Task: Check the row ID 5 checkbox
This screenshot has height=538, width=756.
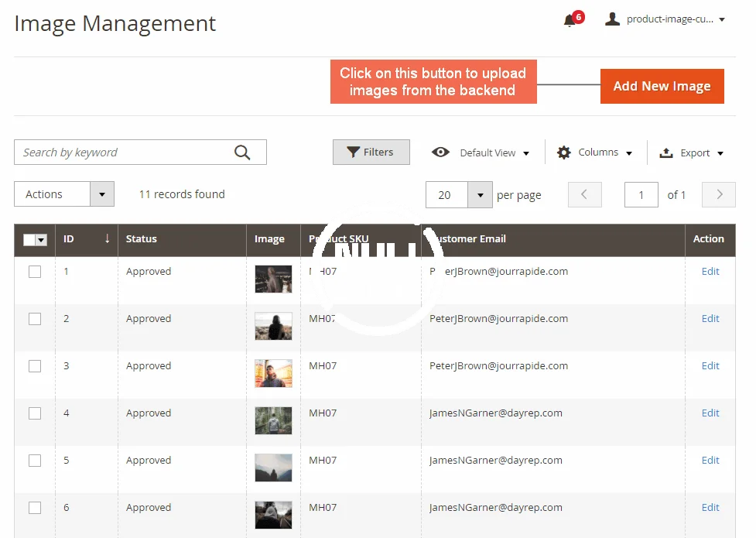Action: [35, 461]
